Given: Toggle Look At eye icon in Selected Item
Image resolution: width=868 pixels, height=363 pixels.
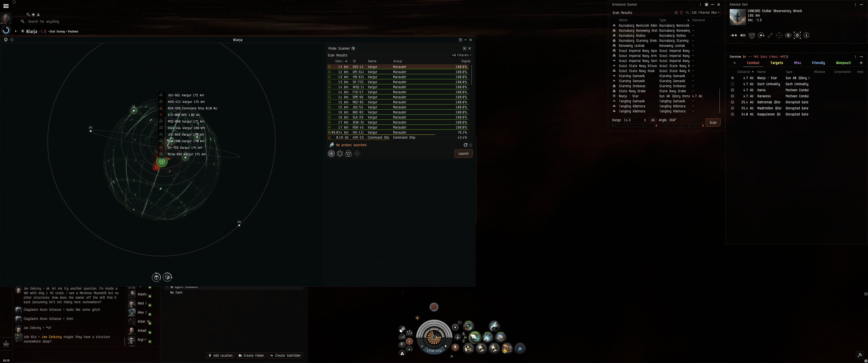Looking at the screenshot, I should [x=788, y=35].
